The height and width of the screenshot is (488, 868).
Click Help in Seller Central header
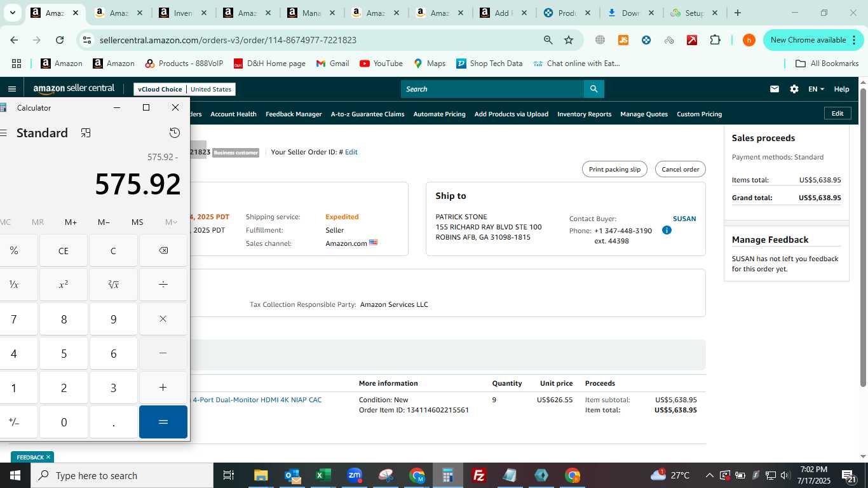(841, 89)
